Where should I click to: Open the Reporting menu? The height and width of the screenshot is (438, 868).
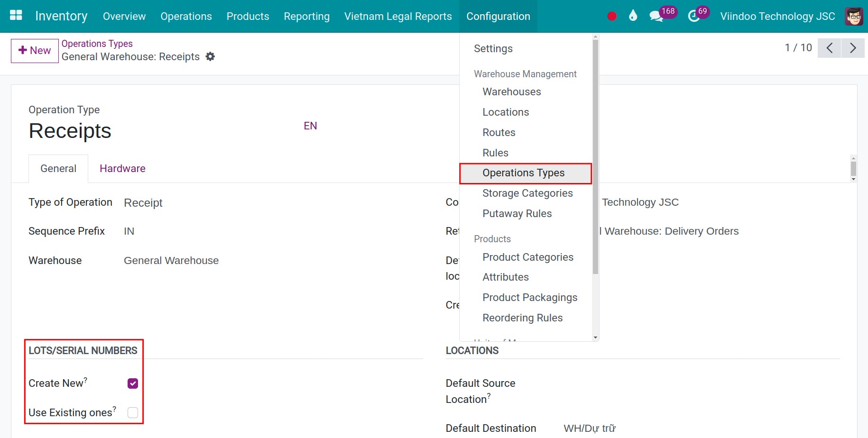point(306,16)
